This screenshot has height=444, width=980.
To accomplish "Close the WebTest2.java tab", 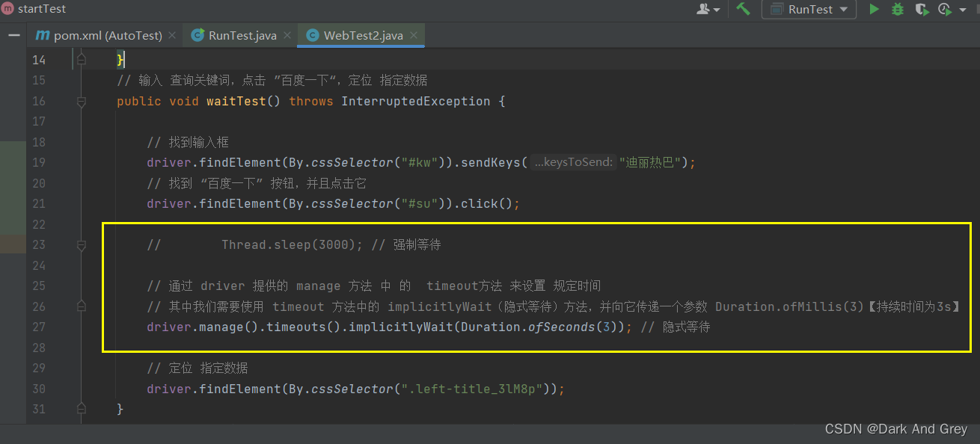I will coord(414,35).
